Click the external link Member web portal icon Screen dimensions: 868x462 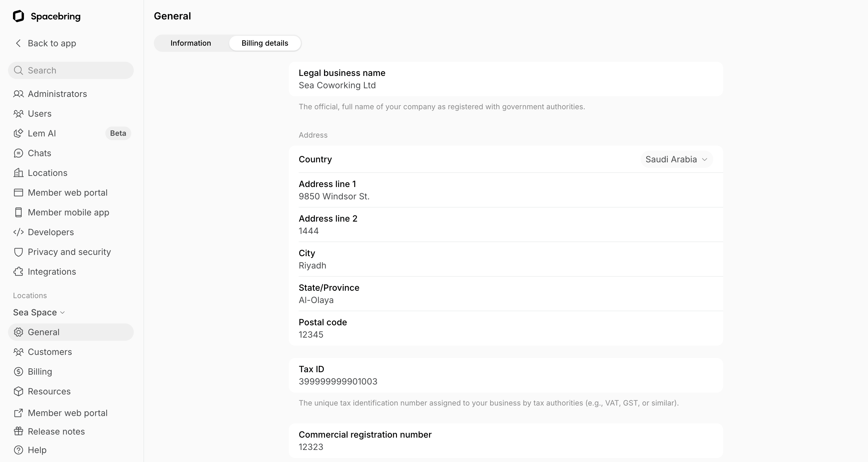click(x=18, y=413)
